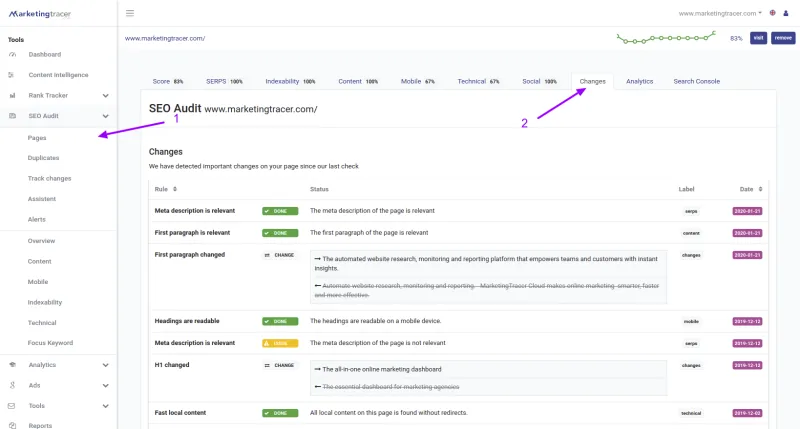This screenshot has width=800, height=429.
Task: Click the visit button
Action: pos(758,38)
